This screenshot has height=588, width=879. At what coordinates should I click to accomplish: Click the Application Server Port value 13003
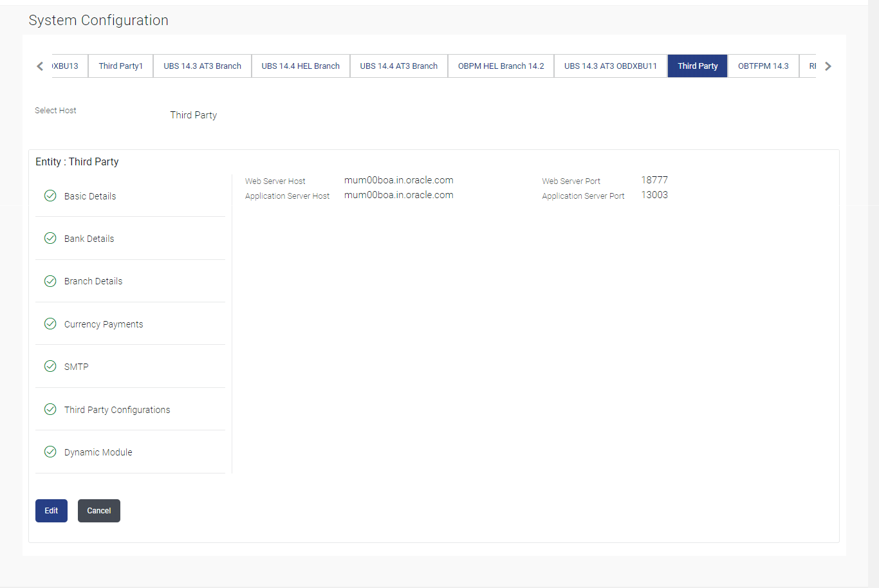click(654, 195)
